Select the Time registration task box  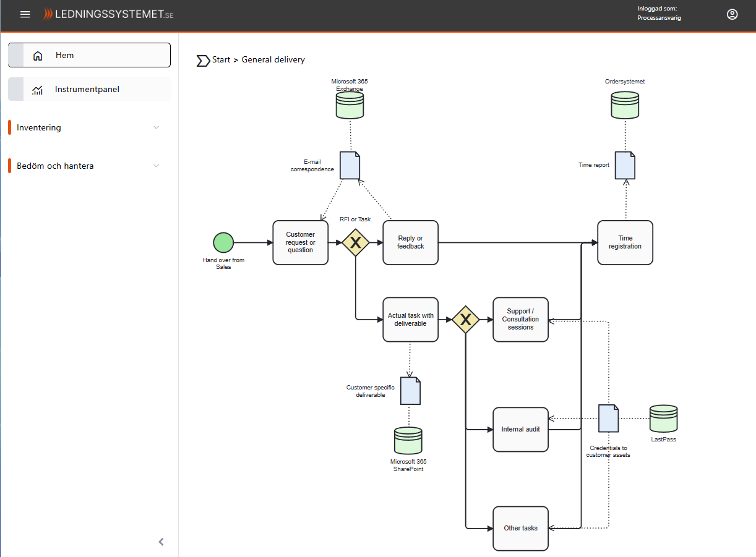[x=625, y=242]
